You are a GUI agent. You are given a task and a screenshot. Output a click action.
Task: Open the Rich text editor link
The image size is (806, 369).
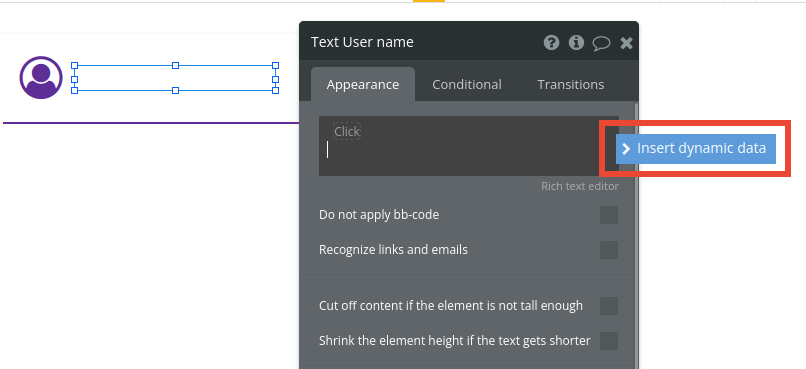click(579, 186)
